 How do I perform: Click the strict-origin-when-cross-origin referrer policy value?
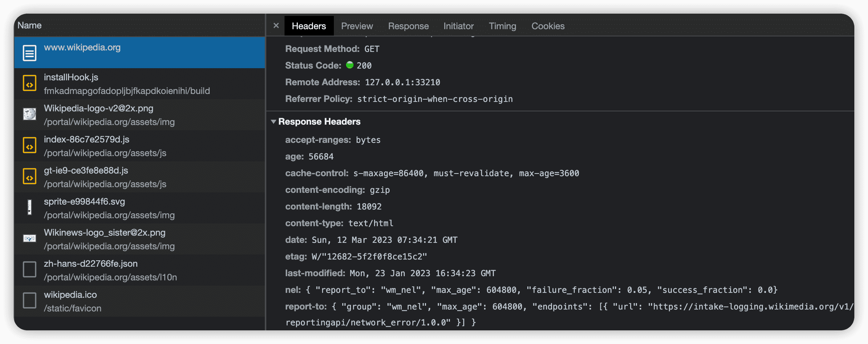(x=435, y=99)
